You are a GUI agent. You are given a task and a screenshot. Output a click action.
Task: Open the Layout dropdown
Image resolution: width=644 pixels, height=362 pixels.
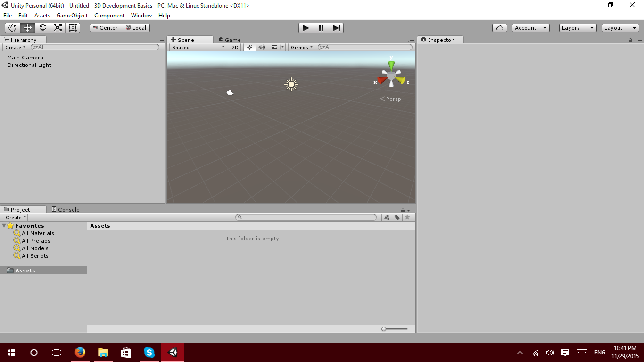point(620,28)
